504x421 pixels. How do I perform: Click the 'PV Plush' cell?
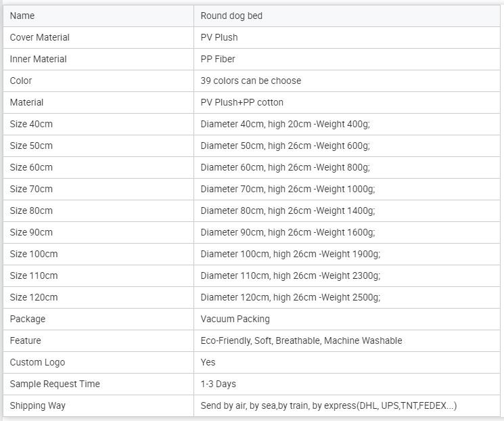(x=347, y=38)
